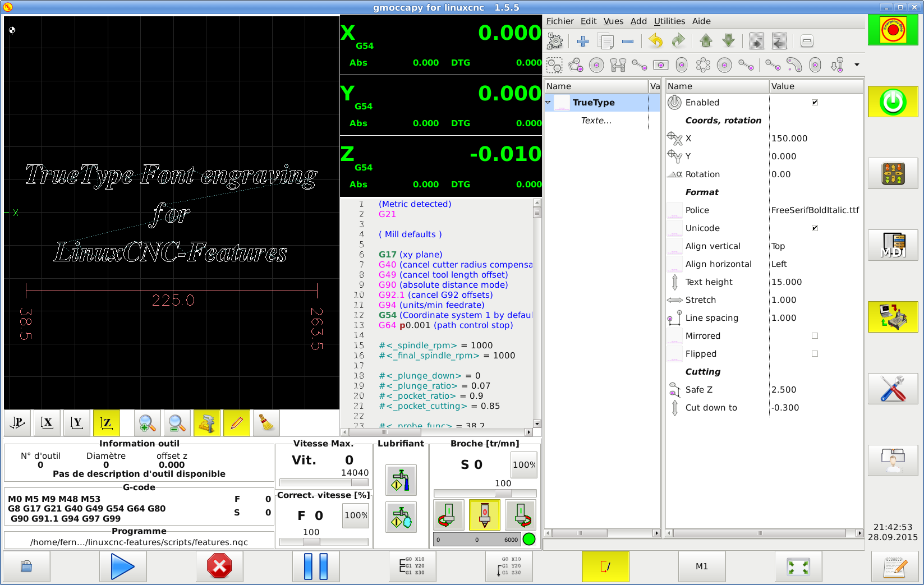Enable the Mirrored checkbox
The width and height of the screenshot is (924, 585).
pos(815,335)
